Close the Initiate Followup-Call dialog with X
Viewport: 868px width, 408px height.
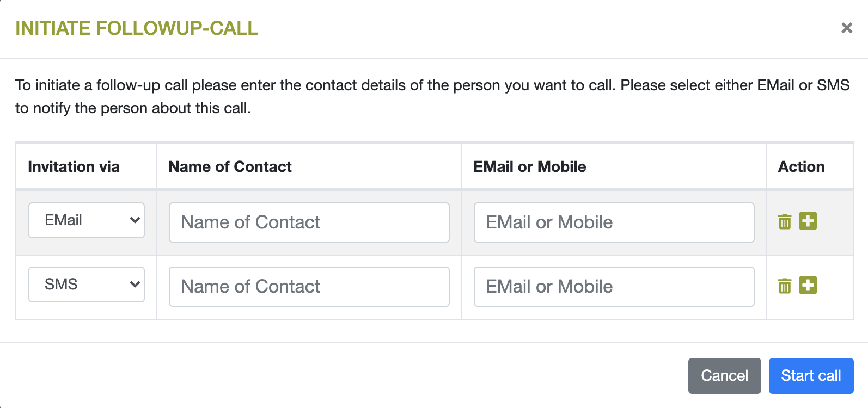[846, 28]
